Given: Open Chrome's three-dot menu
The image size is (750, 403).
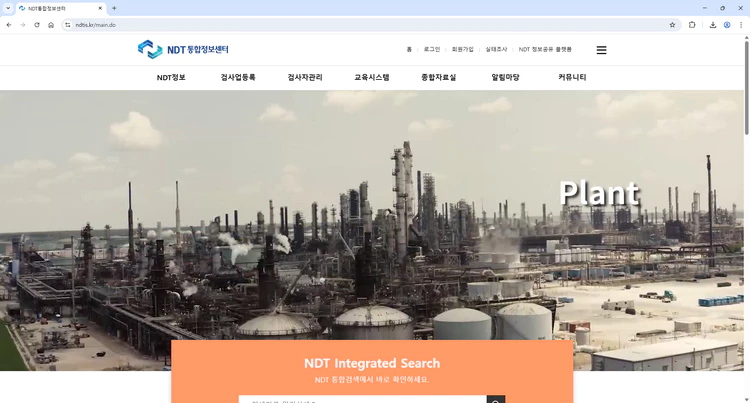Looking at the screenshot, I should [x=741, y=25].
